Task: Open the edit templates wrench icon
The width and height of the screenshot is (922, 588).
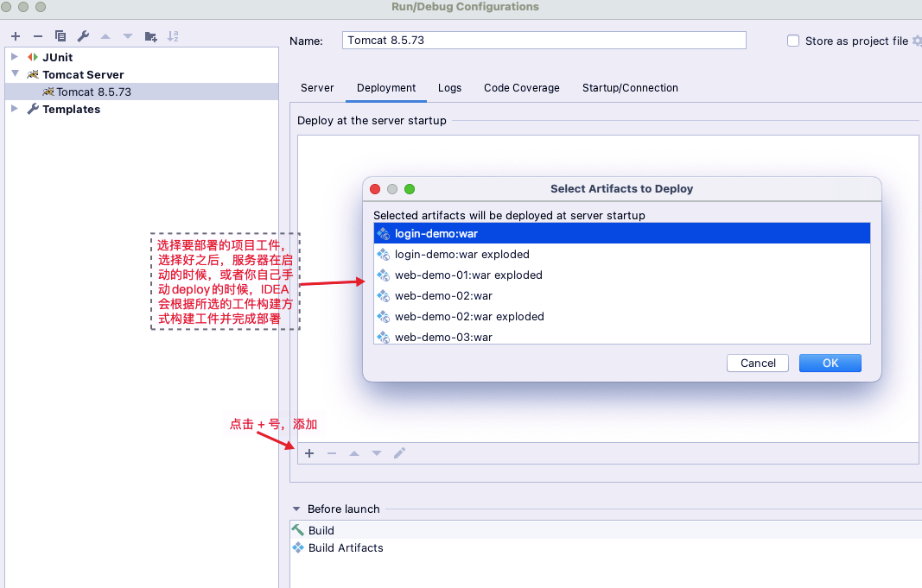Action: pos(83,36)
